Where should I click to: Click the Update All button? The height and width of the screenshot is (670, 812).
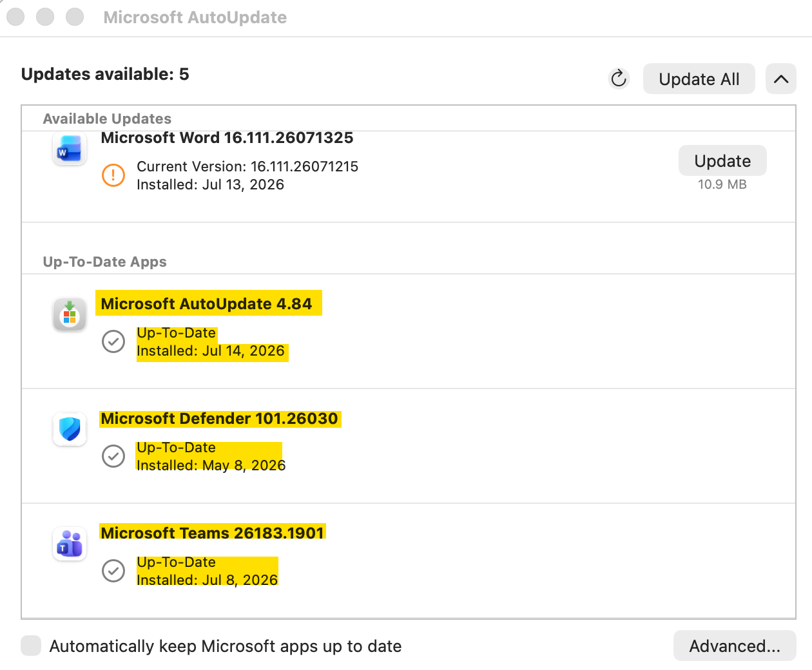[x=699, y=79]
